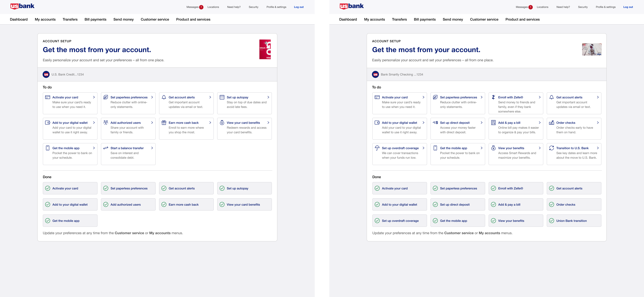Click the usbank logo on the checking page
Image resolution: width=644 pixels, height=297 pixels.
point(352,6)
